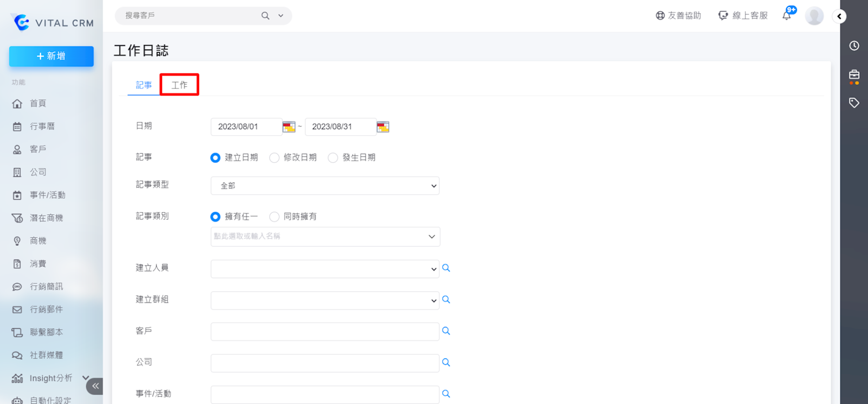Switch to the 工作 tab
Viewport: 868px width, 404px height.
180,85
